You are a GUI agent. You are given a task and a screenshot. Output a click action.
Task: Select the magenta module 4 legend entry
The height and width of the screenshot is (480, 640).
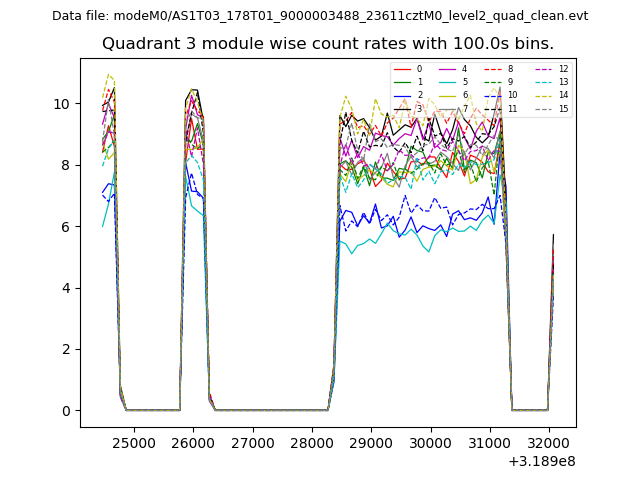[447, 69]
